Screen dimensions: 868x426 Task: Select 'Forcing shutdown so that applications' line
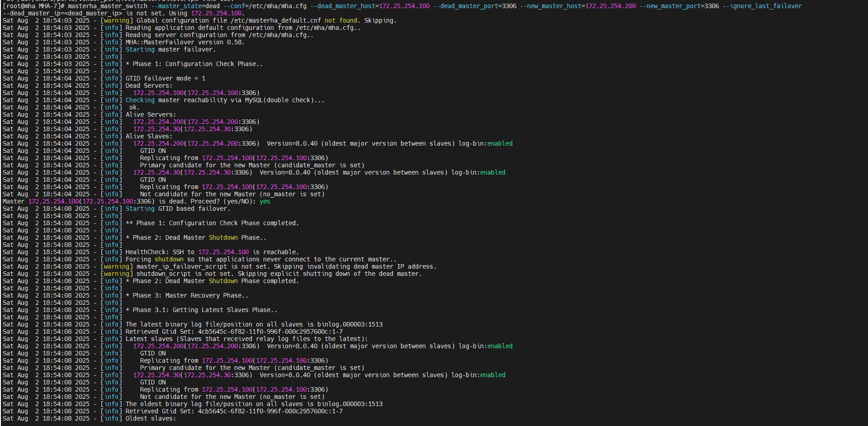(261, 259)
